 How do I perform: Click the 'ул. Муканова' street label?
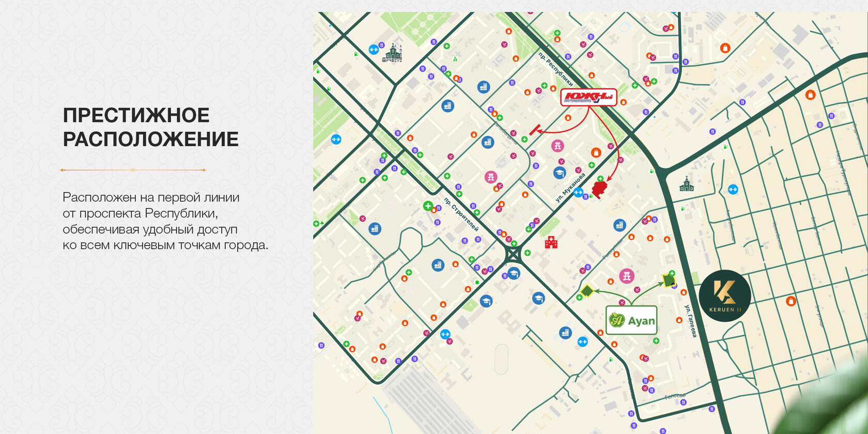570,187
